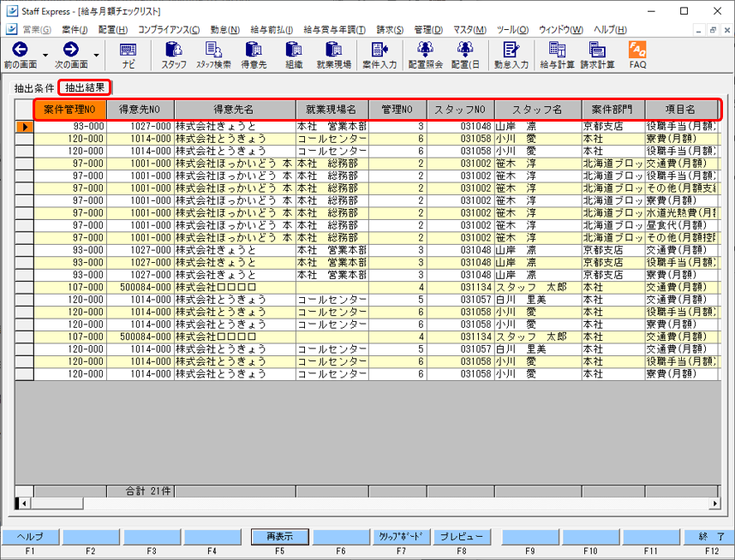Click the horizontal scrollbar thumb

pos(57,503)
